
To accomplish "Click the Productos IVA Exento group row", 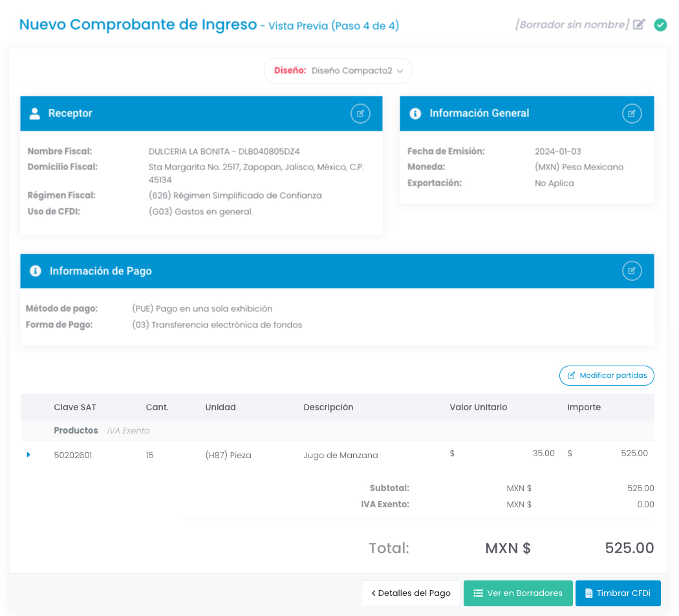I will click(x=102, y=430).
